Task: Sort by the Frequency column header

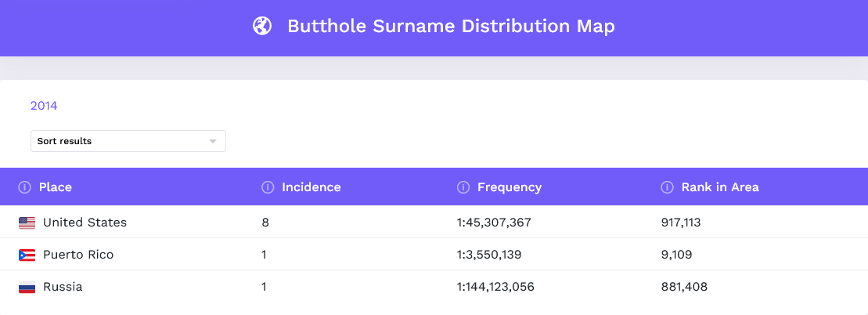Action: (x=510, y=187)
